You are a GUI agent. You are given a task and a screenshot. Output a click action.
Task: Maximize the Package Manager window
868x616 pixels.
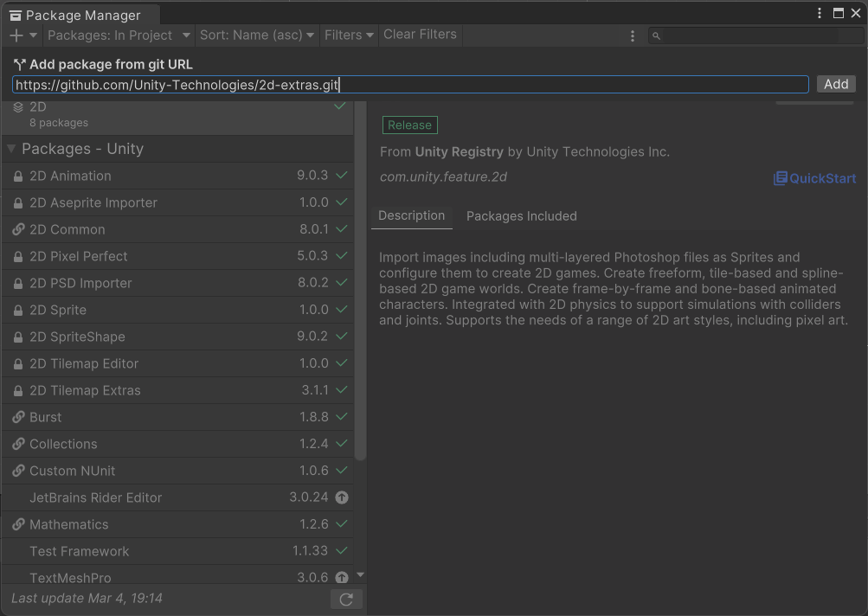(839, 13)
